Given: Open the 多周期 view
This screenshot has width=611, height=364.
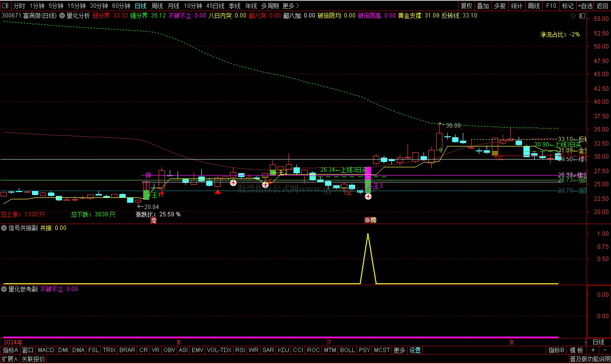Looking at the screenshot, I should (x=270, y=6).
